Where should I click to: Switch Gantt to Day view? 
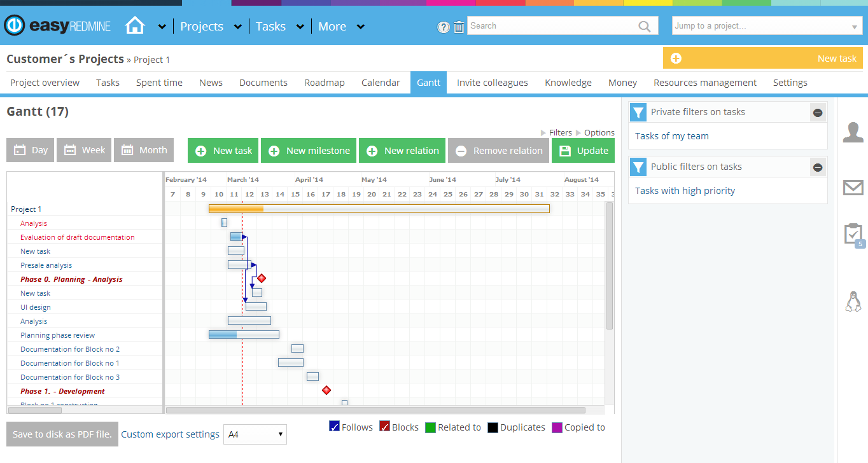point(31,150)
